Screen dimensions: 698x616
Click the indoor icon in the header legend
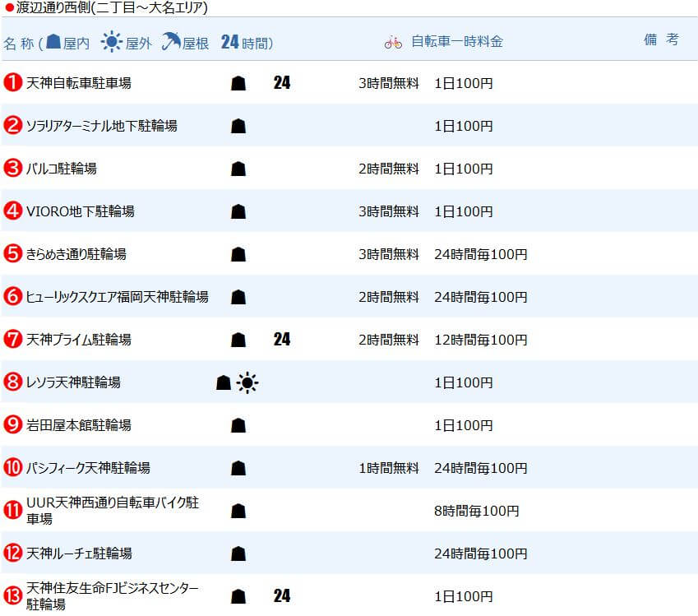(53, 41)
